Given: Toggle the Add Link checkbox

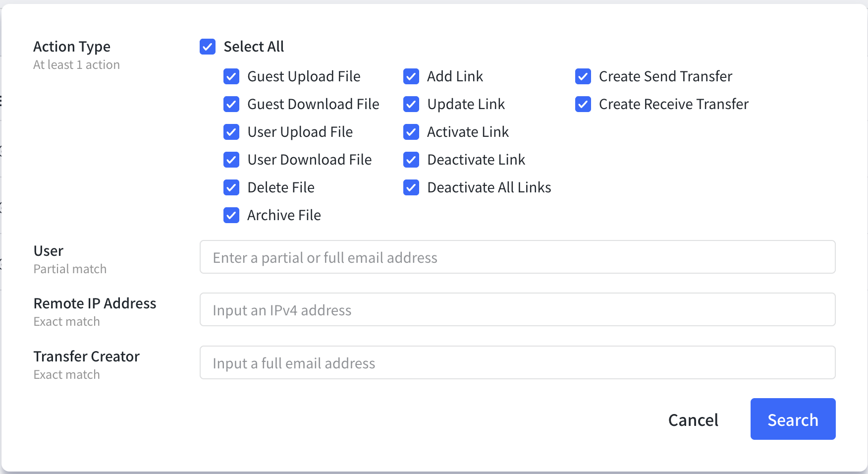Looking at the screenshot, I should (x=411, y=76).
